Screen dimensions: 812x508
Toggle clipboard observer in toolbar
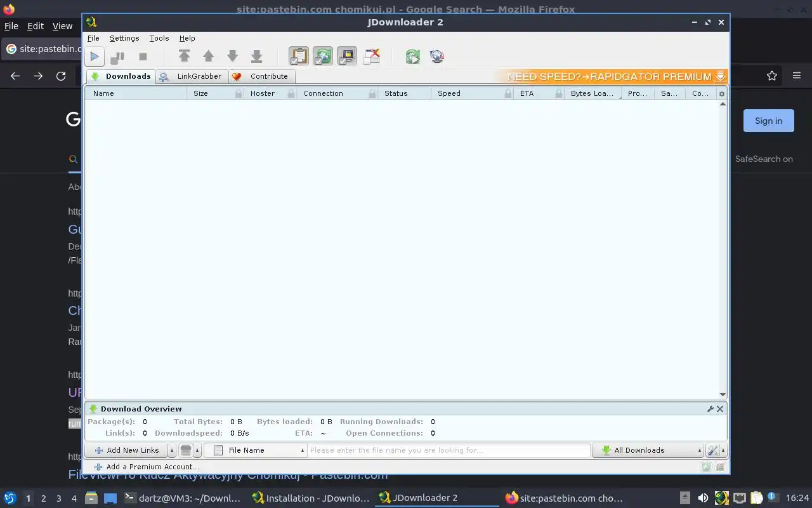coord(299,57)
